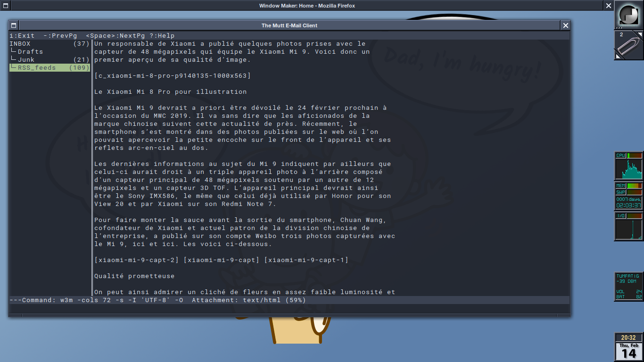Click the [xiaomi-mi-9-capt-2] image placeholder
Screen dimensions: 644x362
[x=137, y=260]
